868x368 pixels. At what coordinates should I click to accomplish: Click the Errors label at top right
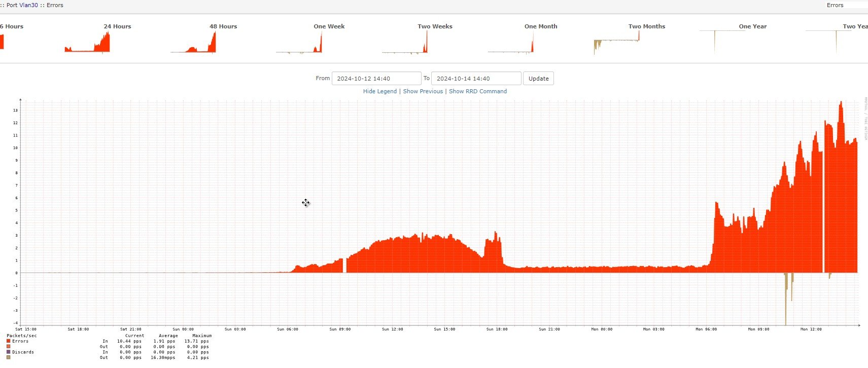(835, 5)
